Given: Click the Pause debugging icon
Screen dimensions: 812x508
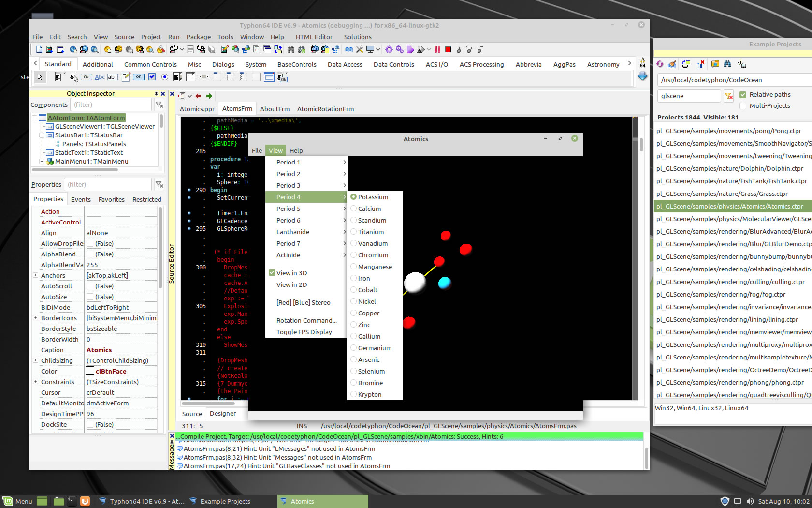Looking at the screenshot, I should click(x=437, y=49).
